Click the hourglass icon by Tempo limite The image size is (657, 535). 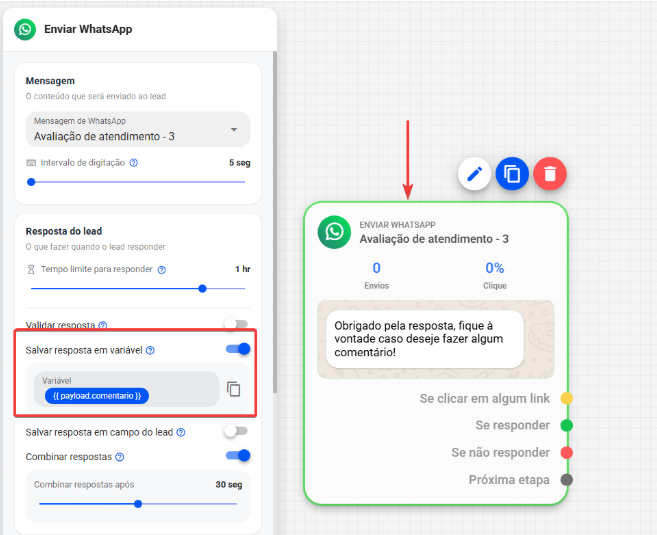coord(31,269)
